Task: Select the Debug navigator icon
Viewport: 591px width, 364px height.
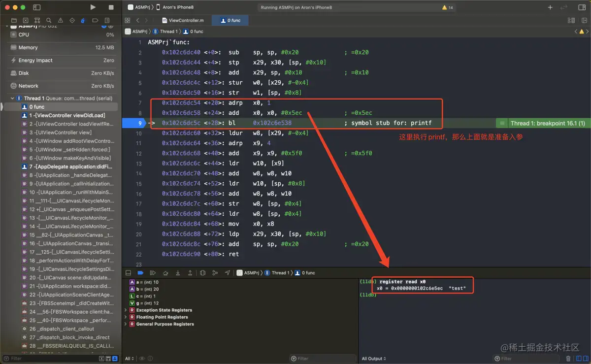Action: click(x=83, y=20)
